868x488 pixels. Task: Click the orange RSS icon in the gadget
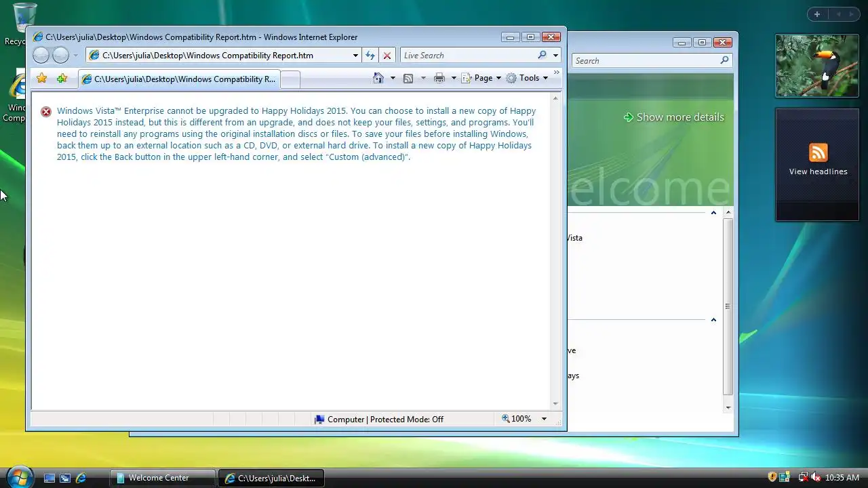click(x=818, y=152)
